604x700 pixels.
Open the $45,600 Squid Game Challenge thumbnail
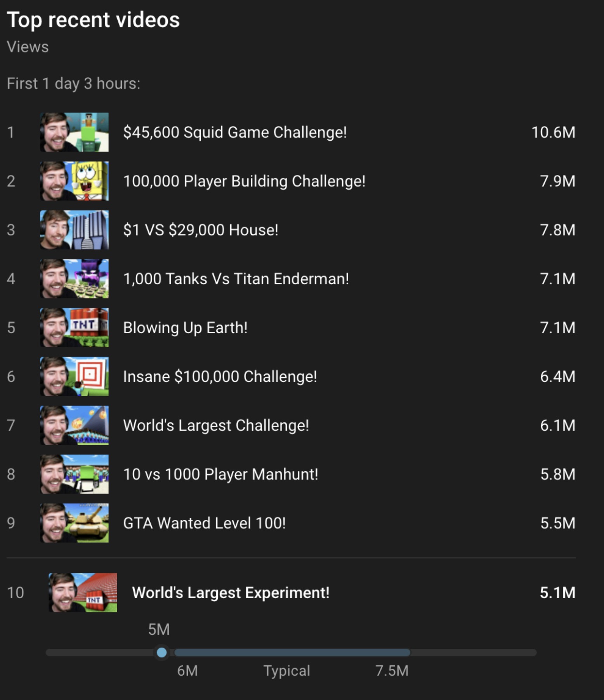[x=74, y=132]
